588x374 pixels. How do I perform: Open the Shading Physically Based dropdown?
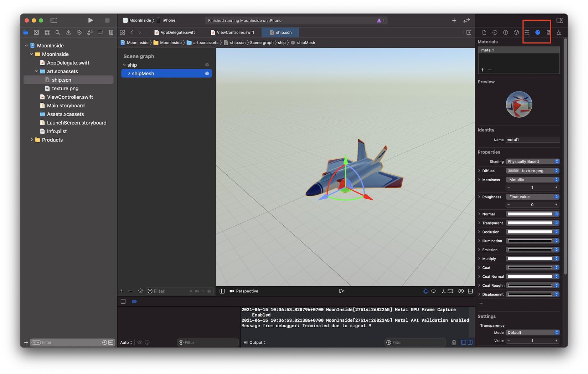(532, 162)
